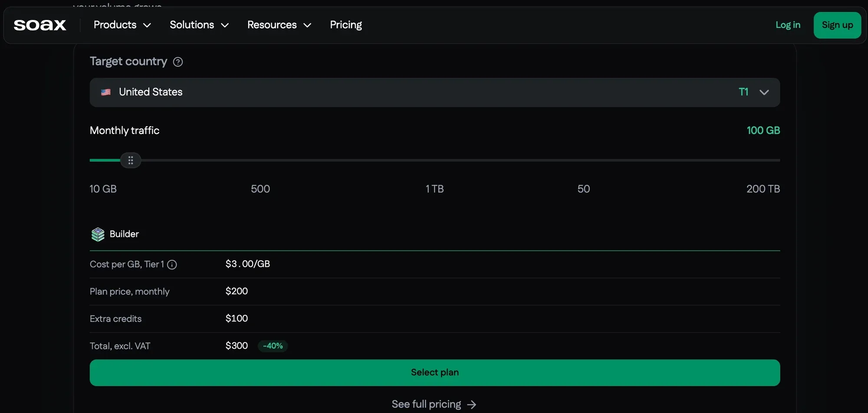This screenshot has width=868, height=413.
Task: Click the Sign up button
Action: coord(837,25)
